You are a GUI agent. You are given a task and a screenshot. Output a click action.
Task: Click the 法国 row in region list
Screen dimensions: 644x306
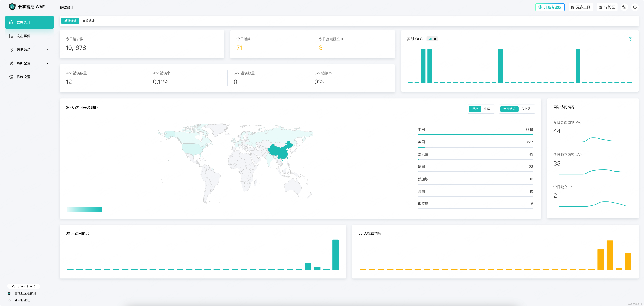click(475, 168)
